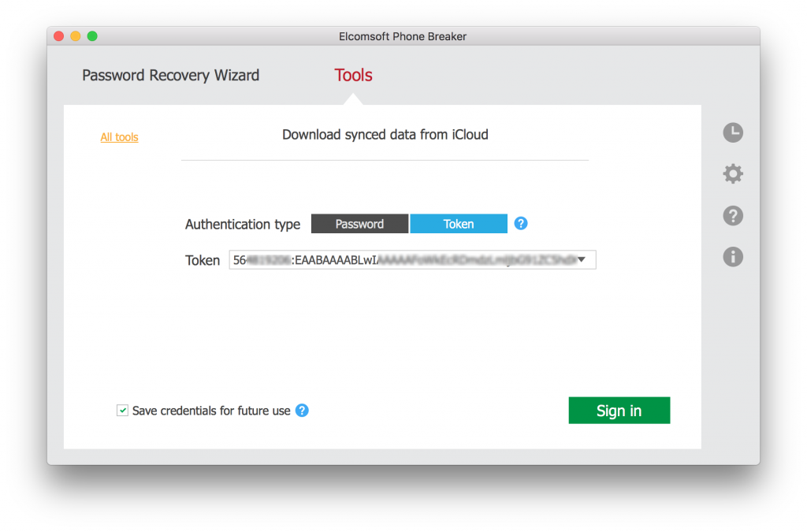
Task: Switch to the Password Recovery Wizard tab
Action: [170, 75]
